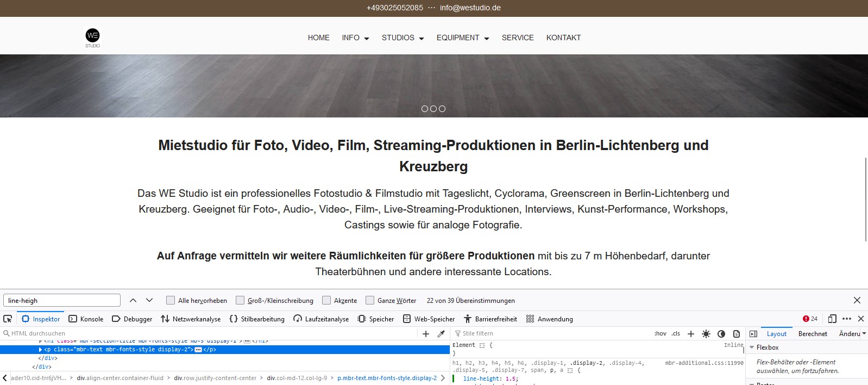This screenshot has width=868, height=385.
Task: Enable 'Alle hervorheben' checkbox
Action: click(171, 300)
